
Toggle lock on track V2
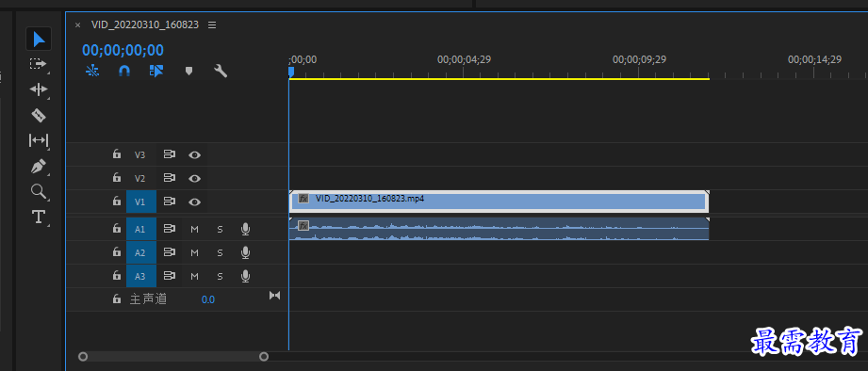[x=116, y=178]
